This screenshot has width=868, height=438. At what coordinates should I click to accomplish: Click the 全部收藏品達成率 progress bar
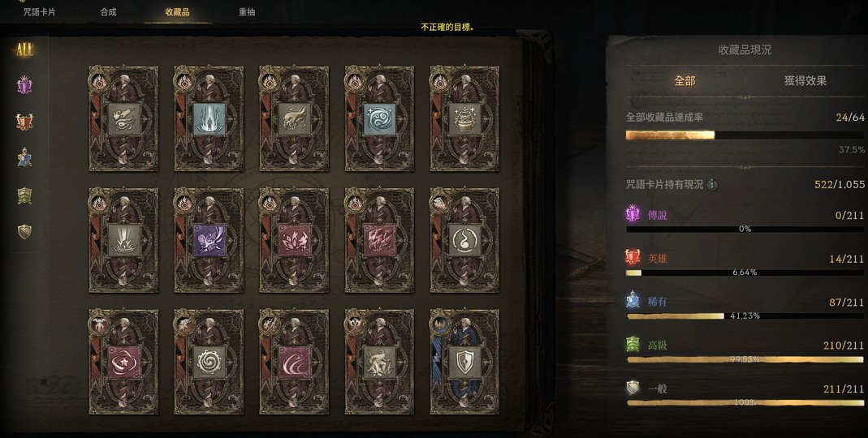[745, 135]
